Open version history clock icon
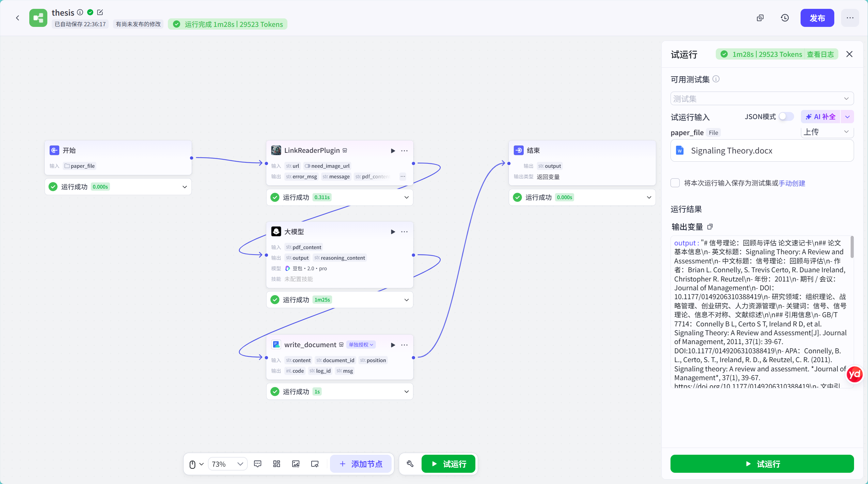The height and width of the screenshot is (484, 868). click(785, 18)
